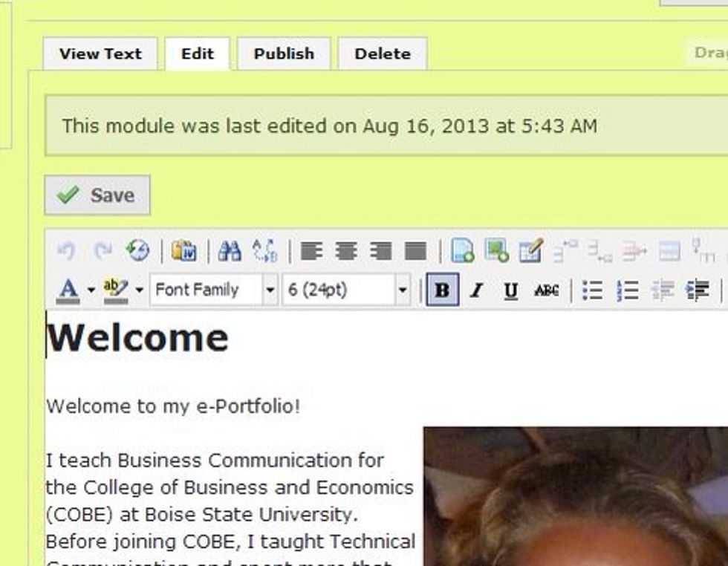Click the Save button
The height and width of the screenshot is (566, 728).
pyautogui.click(x=97, y=195)
